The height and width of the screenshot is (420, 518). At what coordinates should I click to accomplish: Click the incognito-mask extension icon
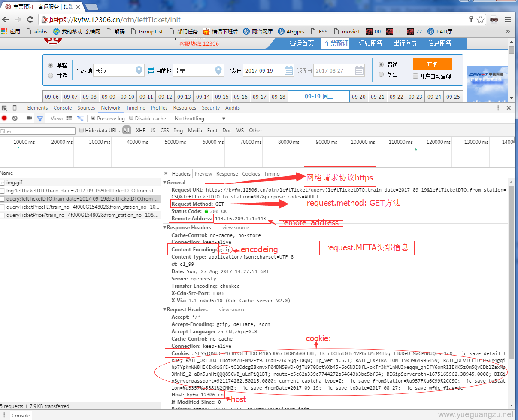[x=494, y=19]
